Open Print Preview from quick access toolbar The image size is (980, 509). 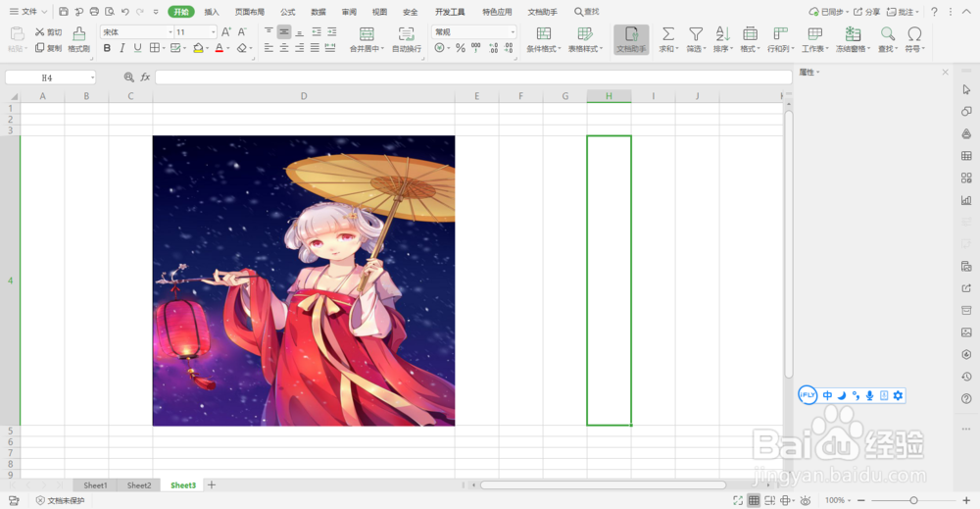pos(110,11)
